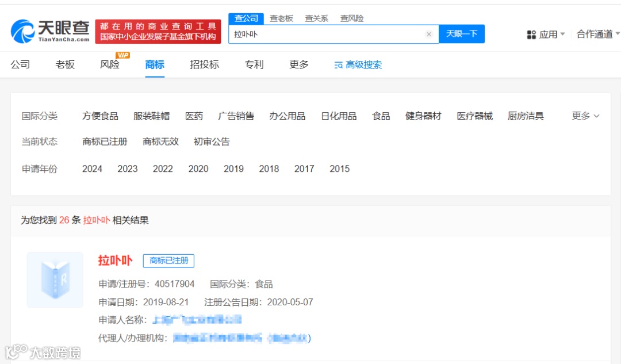
Task: Select the 查风险 search tab
Action: [352, 18]
